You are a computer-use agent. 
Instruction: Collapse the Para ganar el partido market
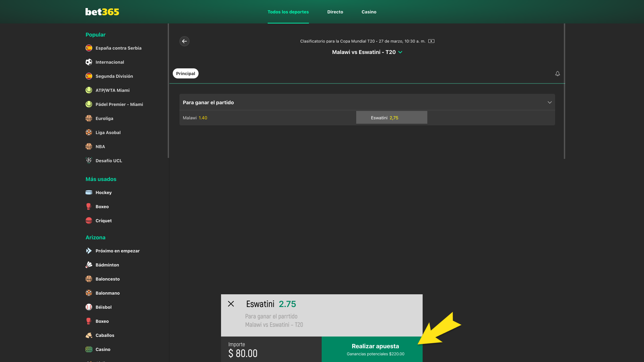(550, 102)
